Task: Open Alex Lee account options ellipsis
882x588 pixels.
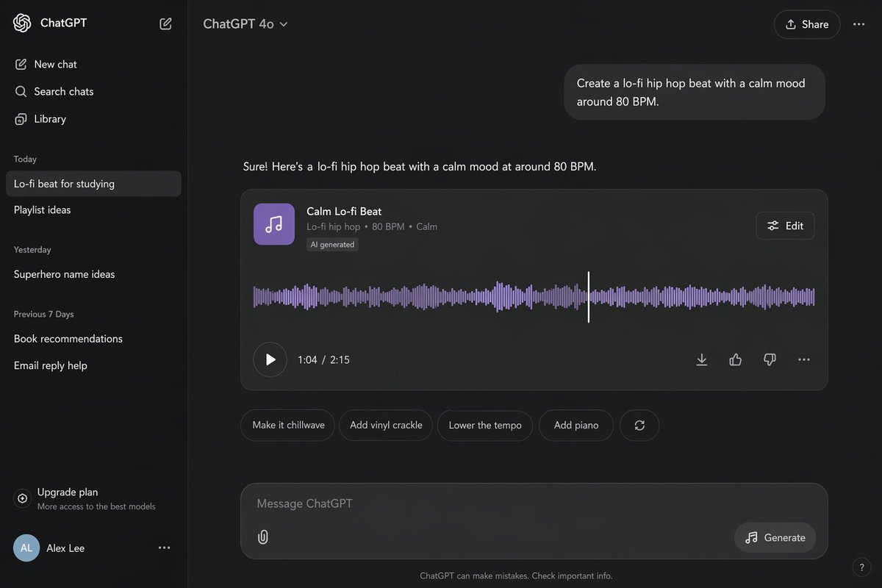Action: (x=165, y=548)
